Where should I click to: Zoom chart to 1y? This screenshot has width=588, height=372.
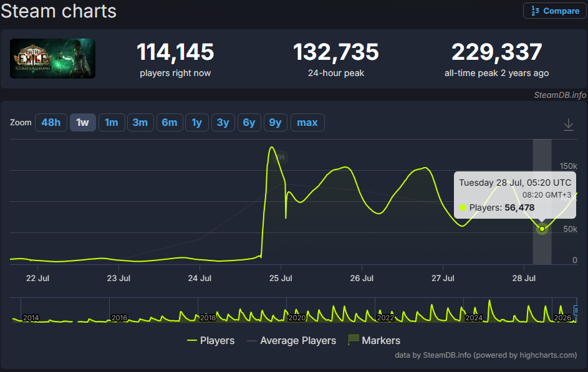click(197, 123)
